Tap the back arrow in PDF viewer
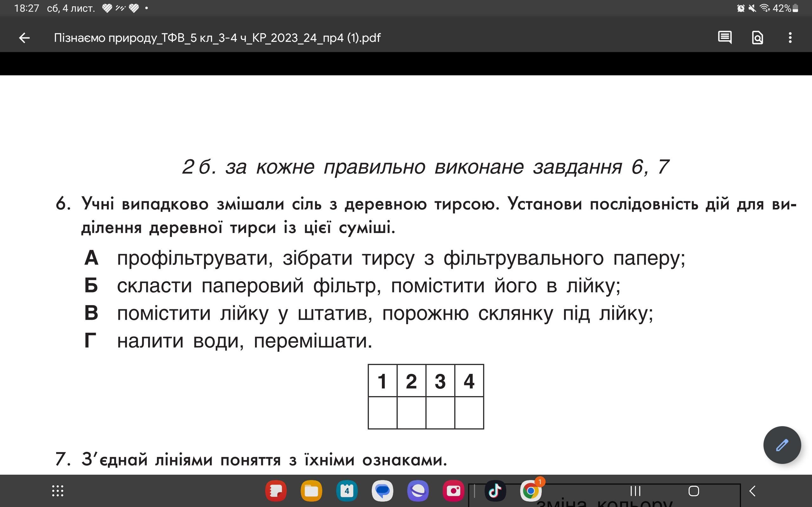 point(24,38)
